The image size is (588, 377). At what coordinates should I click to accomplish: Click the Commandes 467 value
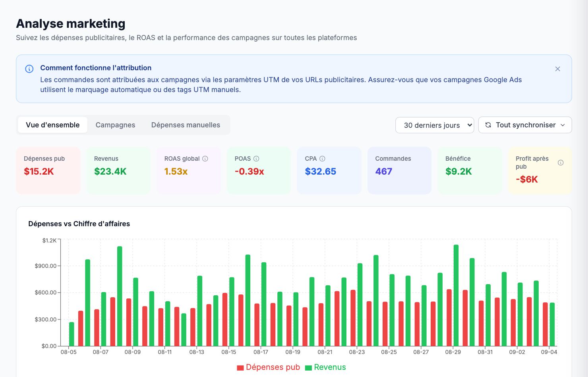(x=384, y=171)
